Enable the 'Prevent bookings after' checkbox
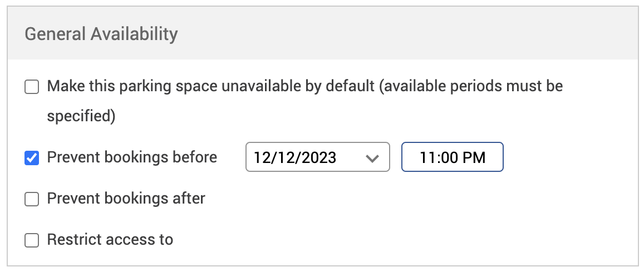Viewport: 644px width, 272px height. coord(32,199)
